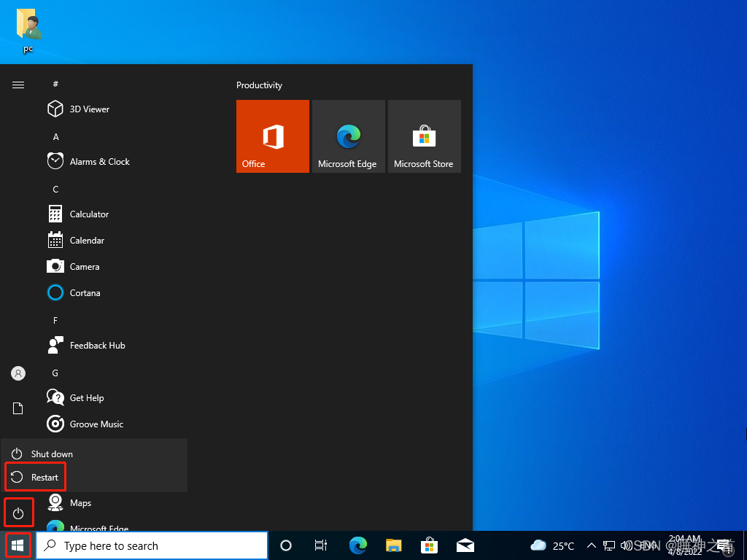Select the pc folder on the desktop
This screenshot has width=747, height=560.
tap(28, 29)
